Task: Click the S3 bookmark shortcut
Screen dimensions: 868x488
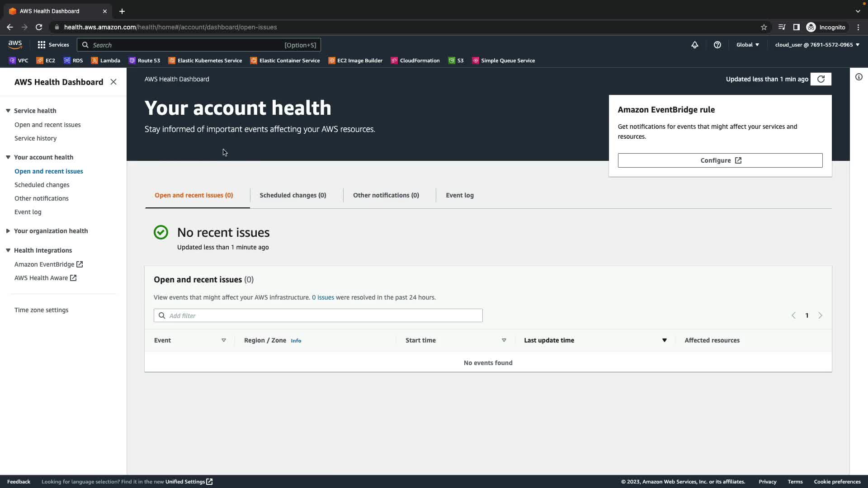Action: (456, 61)
